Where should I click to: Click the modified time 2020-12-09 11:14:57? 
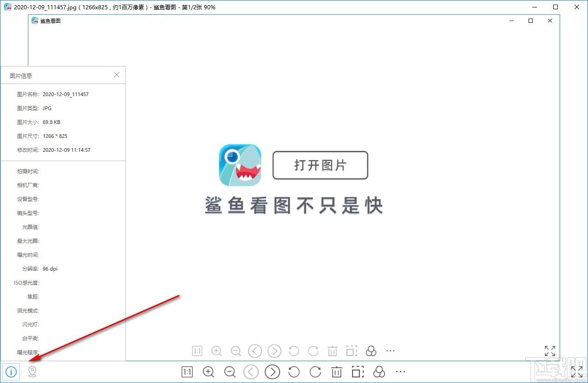[x=66, y=150]
